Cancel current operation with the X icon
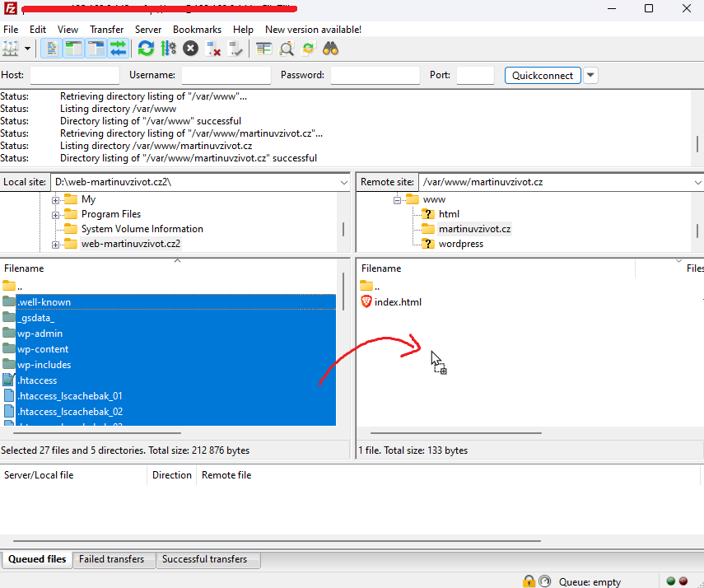Viewport: 704px width, 588px height. [190, 49]
